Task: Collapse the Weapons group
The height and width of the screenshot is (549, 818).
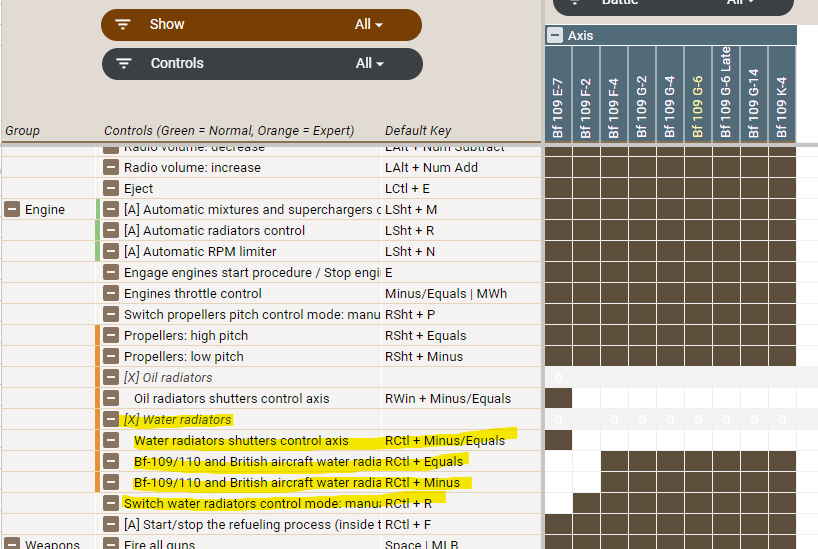Action: tap(12, 543)
